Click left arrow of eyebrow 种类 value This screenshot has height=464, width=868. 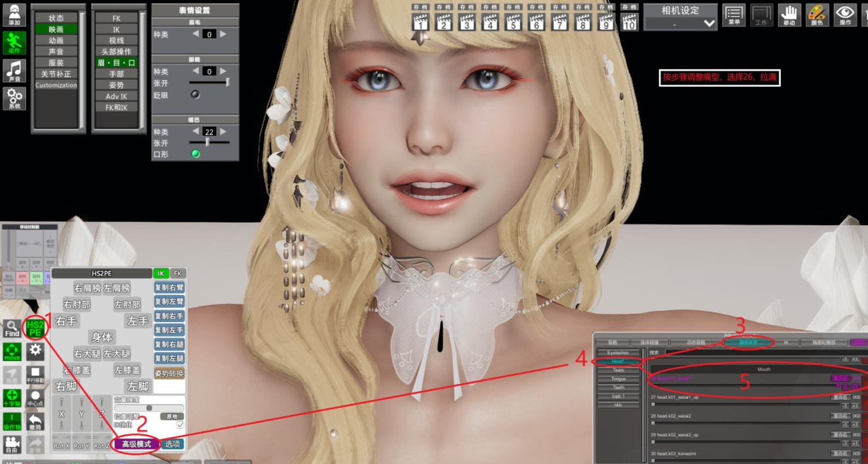click(x=195, y=34)
